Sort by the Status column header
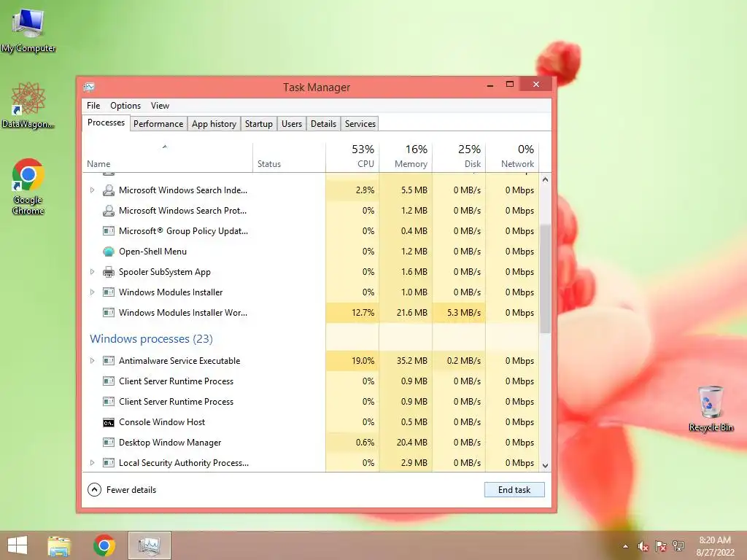Viewport: 747px width, 560px height. click(x=289, y=157)
